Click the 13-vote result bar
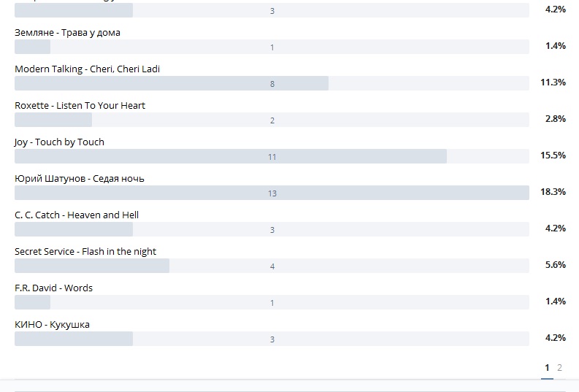 [x=272, y=193]
